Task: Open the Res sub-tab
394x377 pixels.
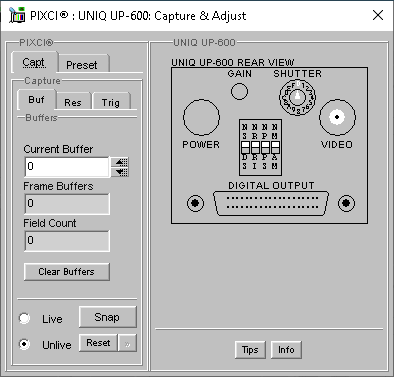Action: (x=73, y=102)
